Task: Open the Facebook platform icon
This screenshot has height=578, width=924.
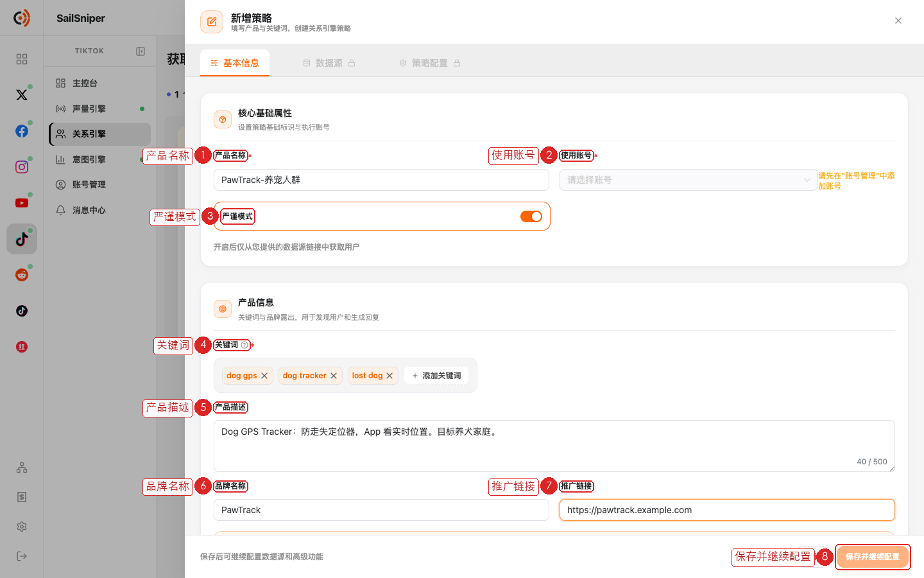Action: [22, 131]
